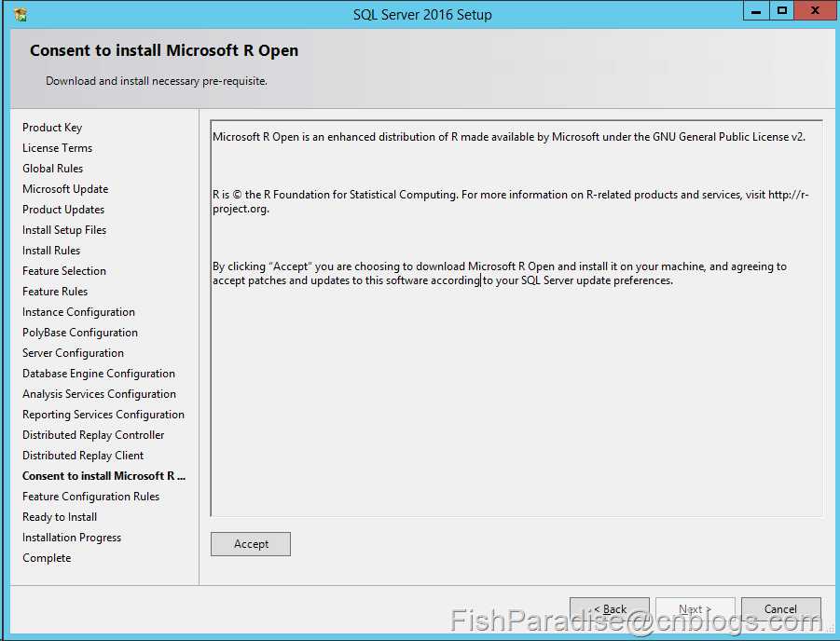
Task: Select the Install Setup Files step
Action: coord(64,230)
